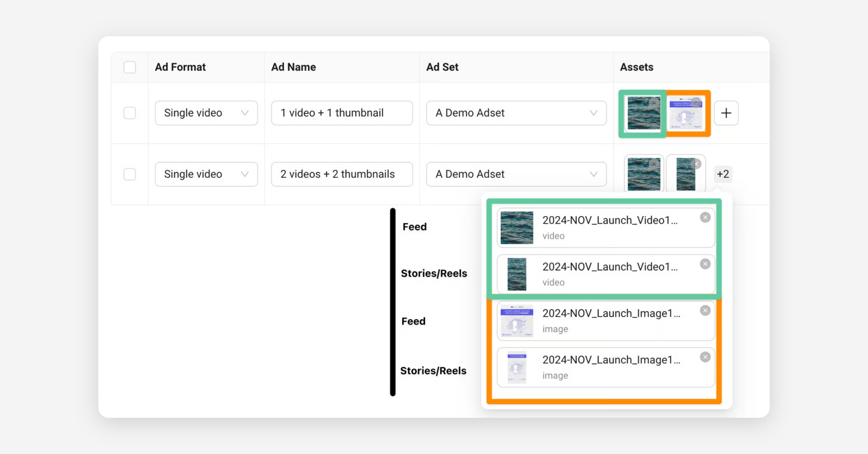Remove the purple image thumbnail in the first row

[696, 102]
